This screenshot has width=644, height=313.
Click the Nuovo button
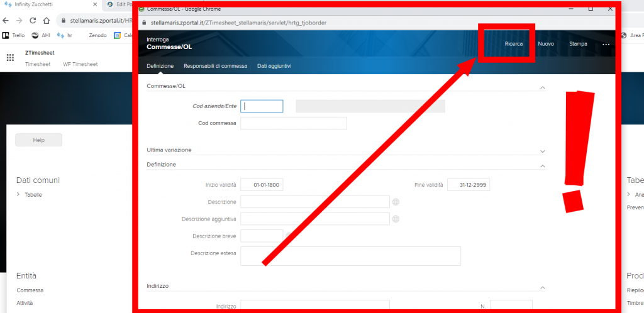546,44
